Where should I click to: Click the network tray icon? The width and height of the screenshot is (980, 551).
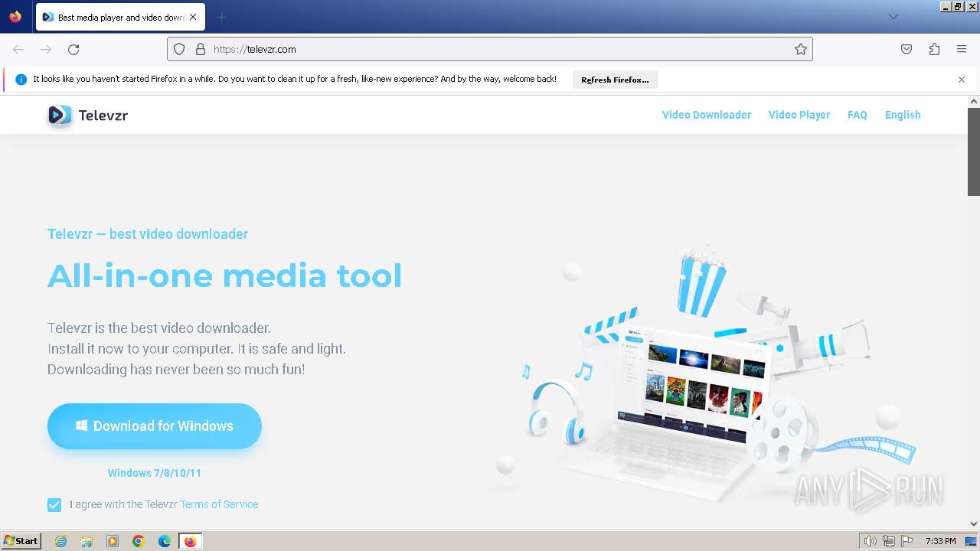click(889, 541)
